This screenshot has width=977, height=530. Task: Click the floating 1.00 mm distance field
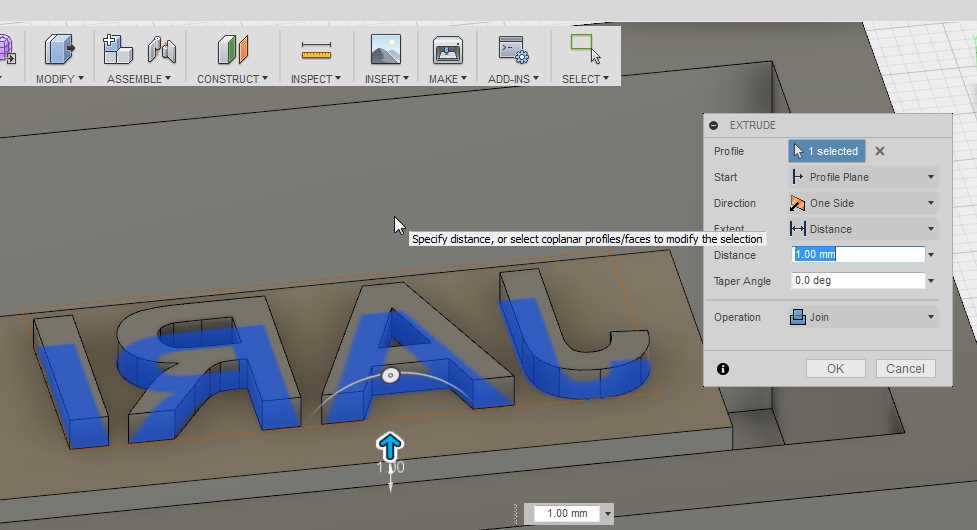[x=567, y=513]
